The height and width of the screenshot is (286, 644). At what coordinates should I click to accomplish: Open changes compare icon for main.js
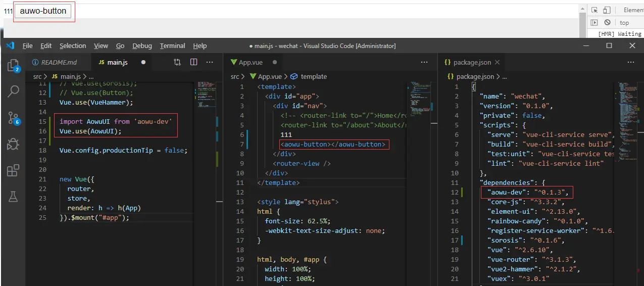point(177,62)
